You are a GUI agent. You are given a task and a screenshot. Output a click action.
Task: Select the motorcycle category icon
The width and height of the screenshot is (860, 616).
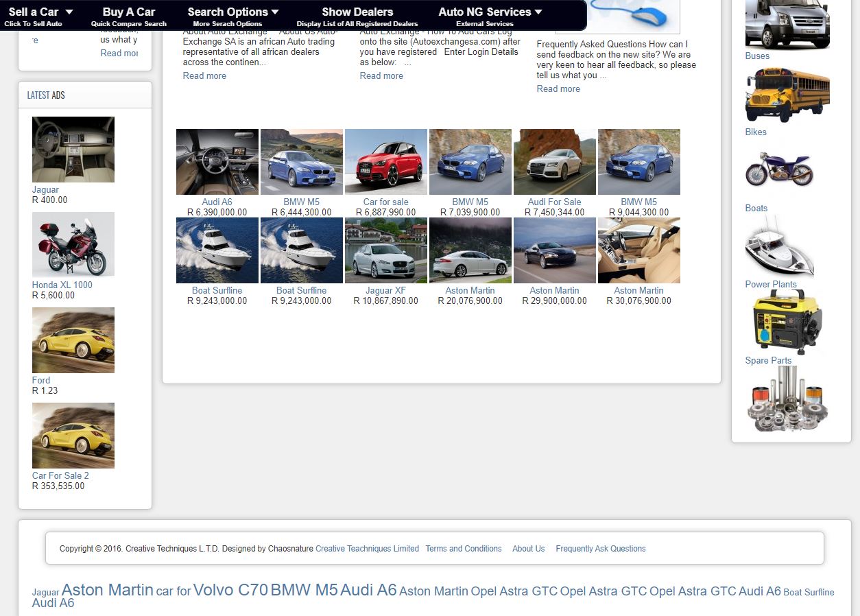pyautogui.click(x=779, y=169)
